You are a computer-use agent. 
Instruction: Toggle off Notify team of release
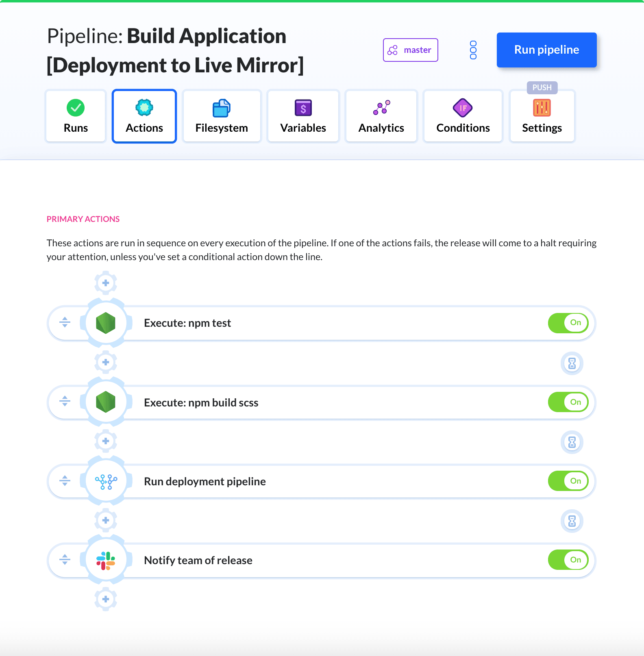pos(568,560)
